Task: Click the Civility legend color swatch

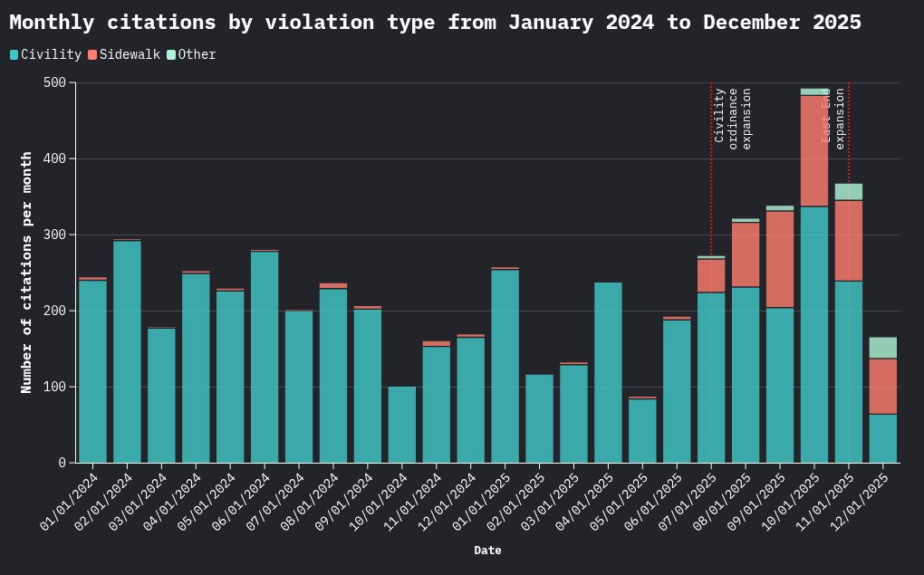Action: [14, 55]
